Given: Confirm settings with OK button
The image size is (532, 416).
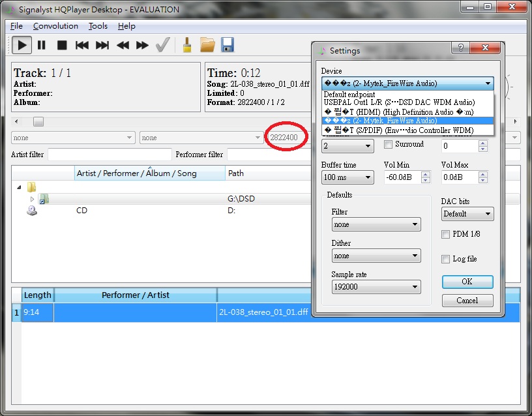Looking at the screenshot, I should (x=467, y=282).
